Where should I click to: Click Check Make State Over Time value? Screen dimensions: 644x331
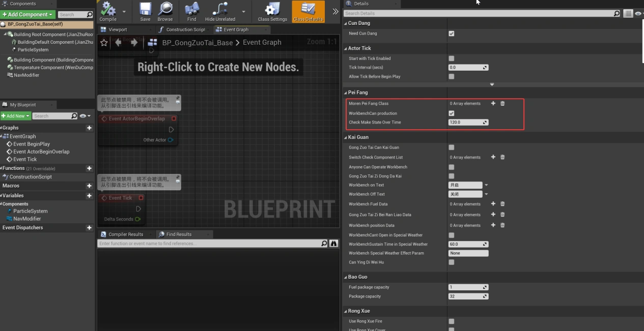click(468, 123)
